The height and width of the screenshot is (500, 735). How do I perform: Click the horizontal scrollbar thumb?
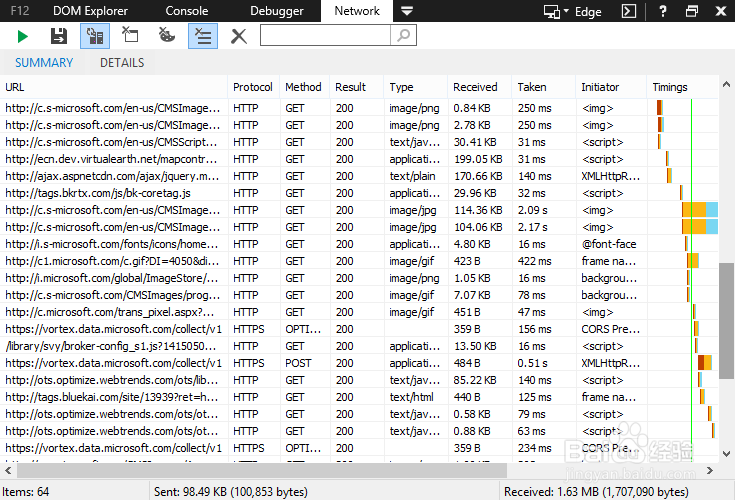coord(262,470)
